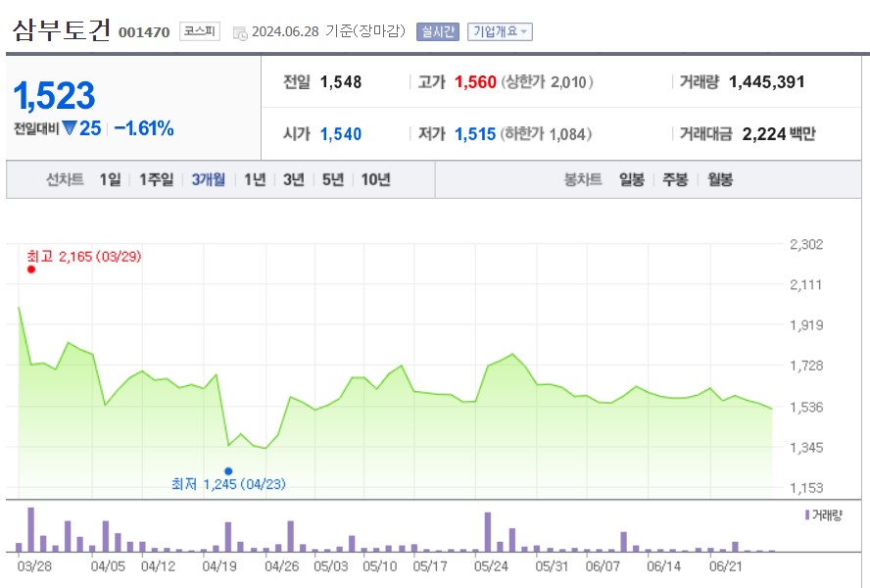Click the 2,302 price axis label
The height and width of the screenshot is (588, 870).
pyautogui.click(x=806, y=244)
